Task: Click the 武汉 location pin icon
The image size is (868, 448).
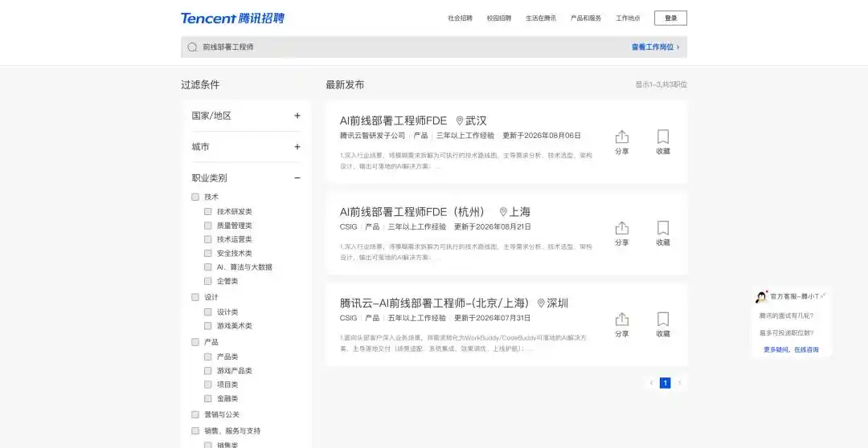Action: 460,120
